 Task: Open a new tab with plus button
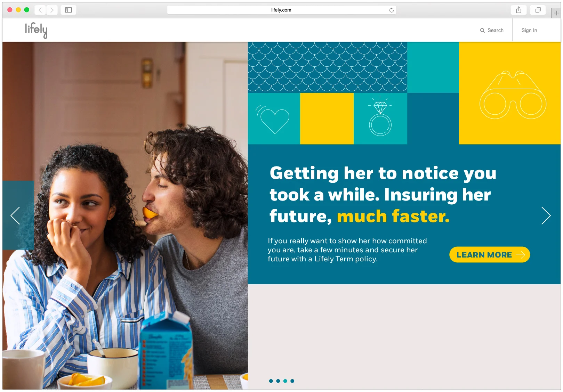pyautogui.click(x=556, y=13)
